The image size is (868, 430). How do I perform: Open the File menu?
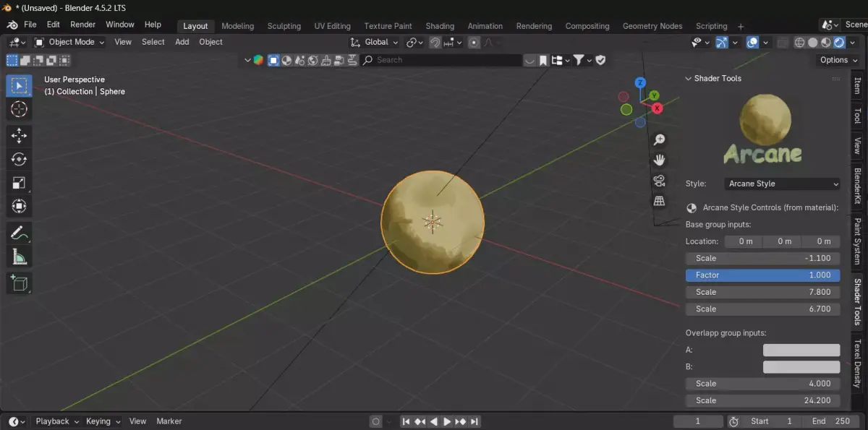pyautogui.click(x=30, y=25)
